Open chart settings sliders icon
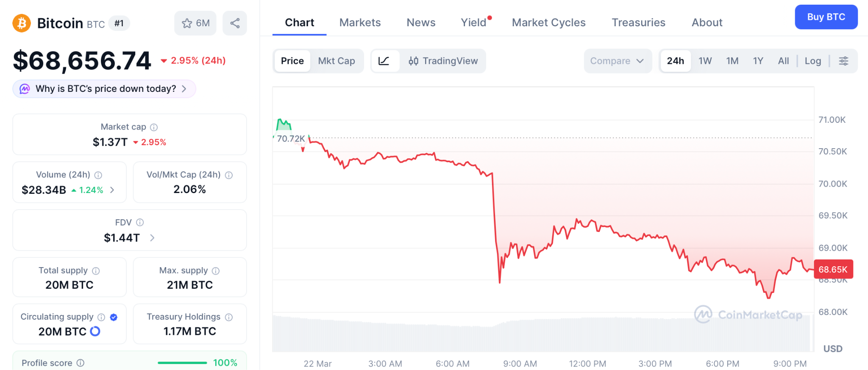868x370 pixels. pyautogui.click(x=843, y=61)
